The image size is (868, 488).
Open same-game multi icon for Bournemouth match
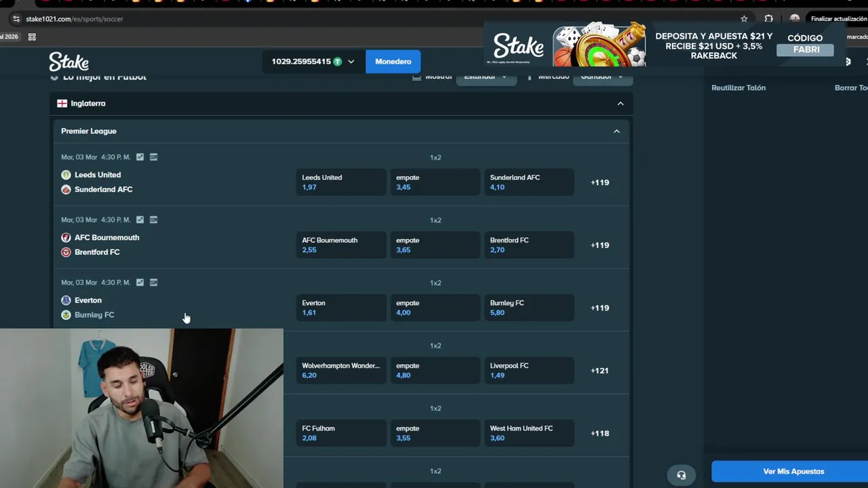coord(154,220)
